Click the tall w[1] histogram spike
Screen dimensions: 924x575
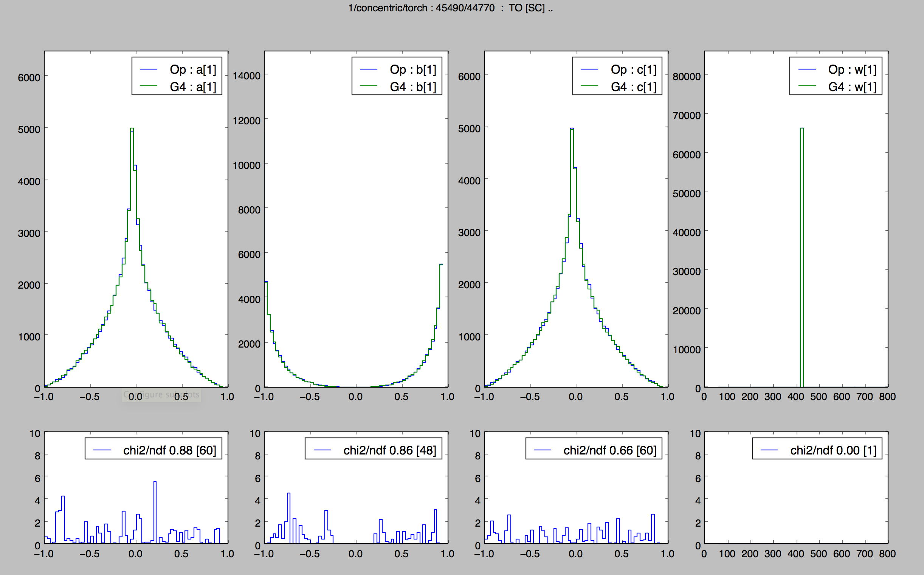(802, 257)
